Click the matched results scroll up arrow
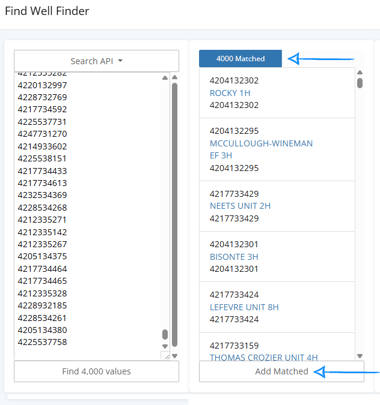The width and height of the screenshot is (380, 405). point(360,72)
